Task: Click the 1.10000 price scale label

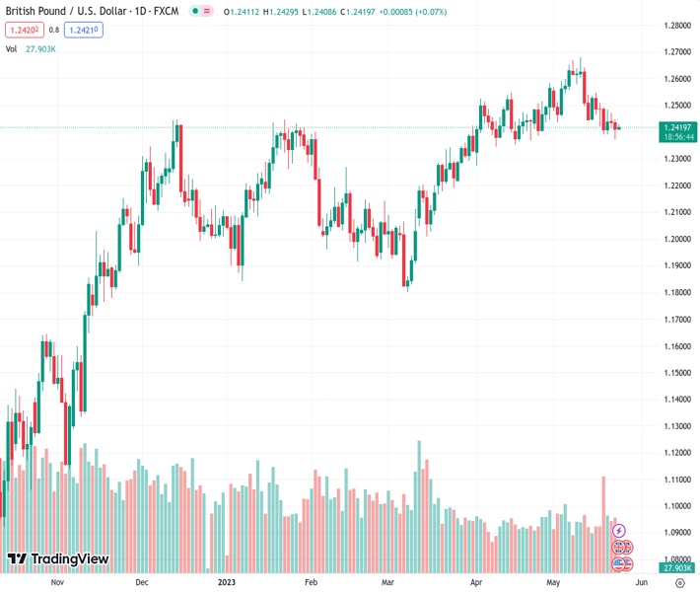Action: tap(676, 506)
